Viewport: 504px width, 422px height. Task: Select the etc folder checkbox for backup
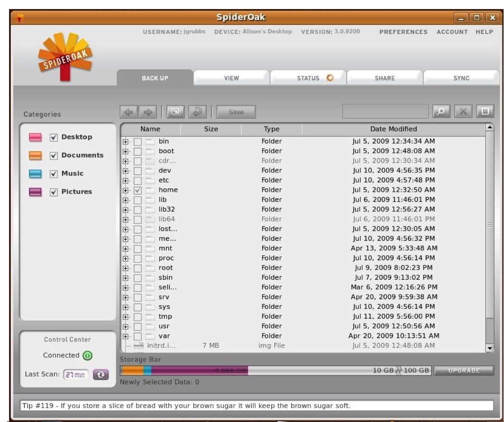[x=138, y=181]
